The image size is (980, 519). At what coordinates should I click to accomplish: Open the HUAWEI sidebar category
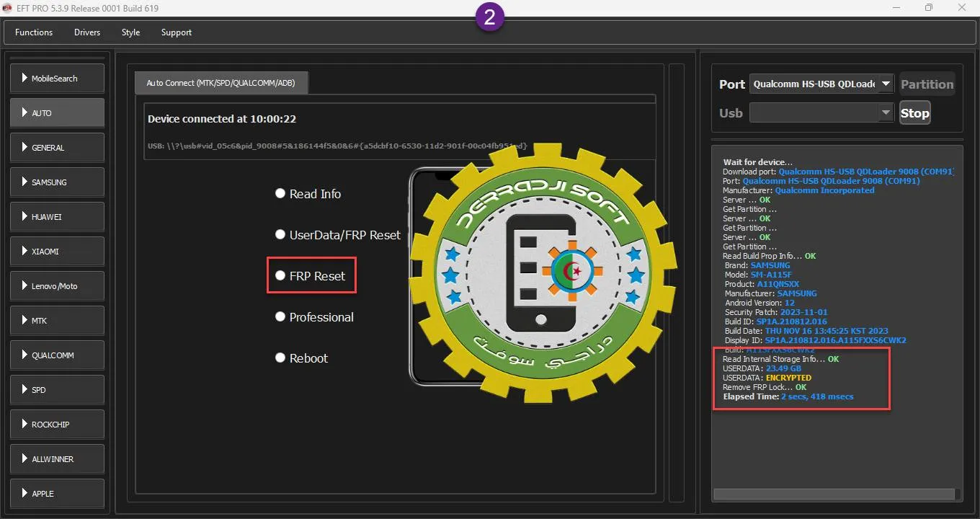click(x=57, y=217)
